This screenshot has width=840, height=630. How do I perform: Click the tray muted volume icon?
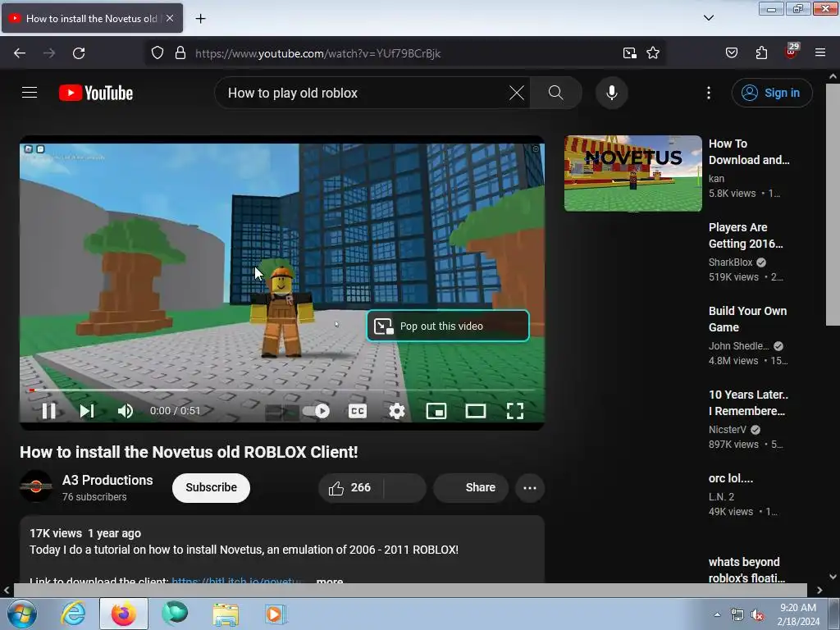tap(757, 615)
